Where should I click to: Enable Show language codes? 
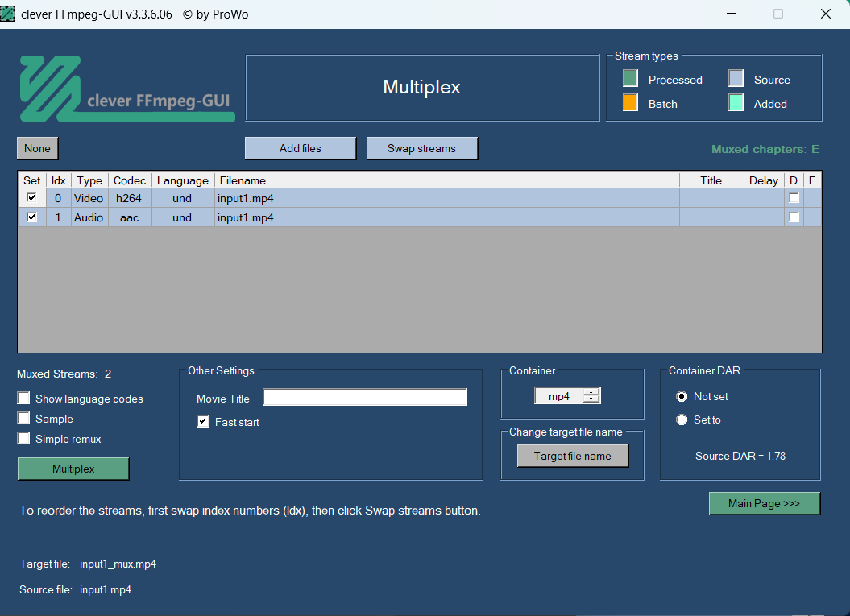[23, 399]
